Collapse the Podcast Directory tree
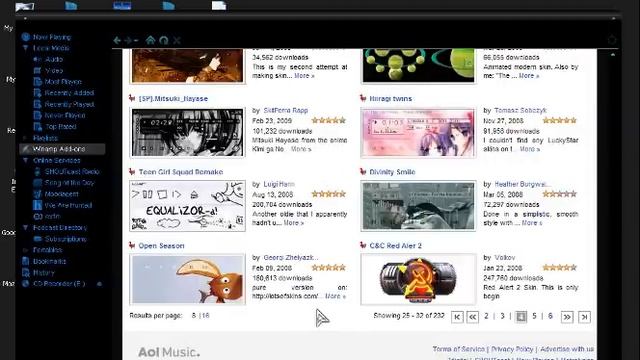 coord(25,228)
